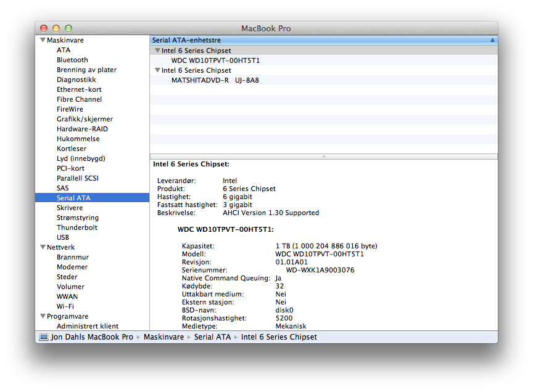This screenshot has height=392, width=533.
Task: Select Skrivere in the sidebar
Action: pos(70,208)
